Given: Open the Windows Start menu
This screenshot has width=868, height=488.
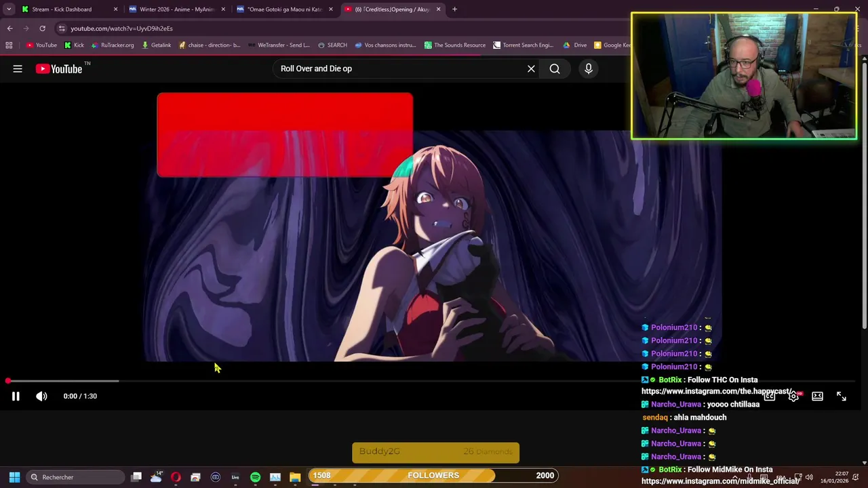Looking at the screenshot, I should point(14,477).
